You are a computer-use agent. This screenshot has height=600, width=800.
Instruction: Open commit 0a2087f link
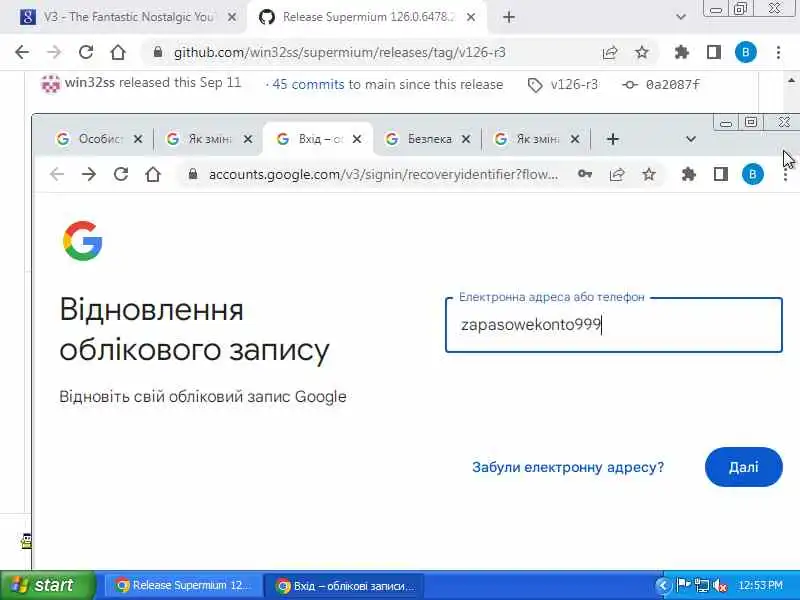pos(672,84)
